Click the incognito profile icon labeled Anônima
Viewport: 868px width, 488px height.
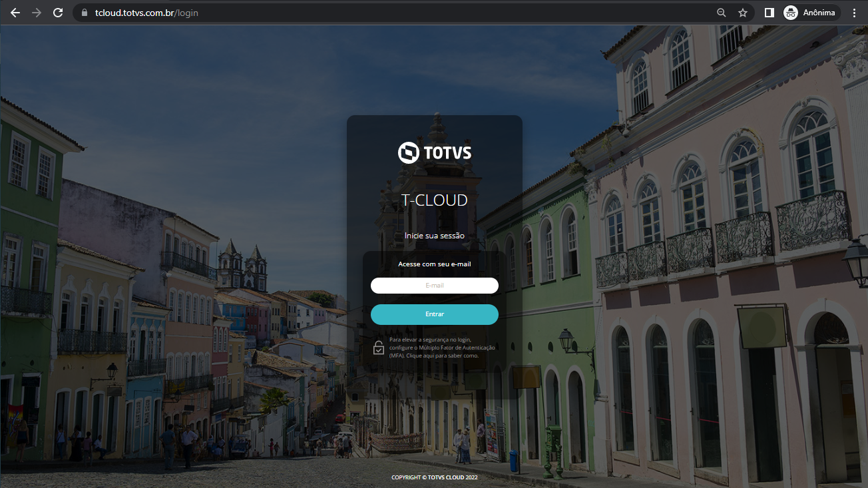(x=790, y=12)
